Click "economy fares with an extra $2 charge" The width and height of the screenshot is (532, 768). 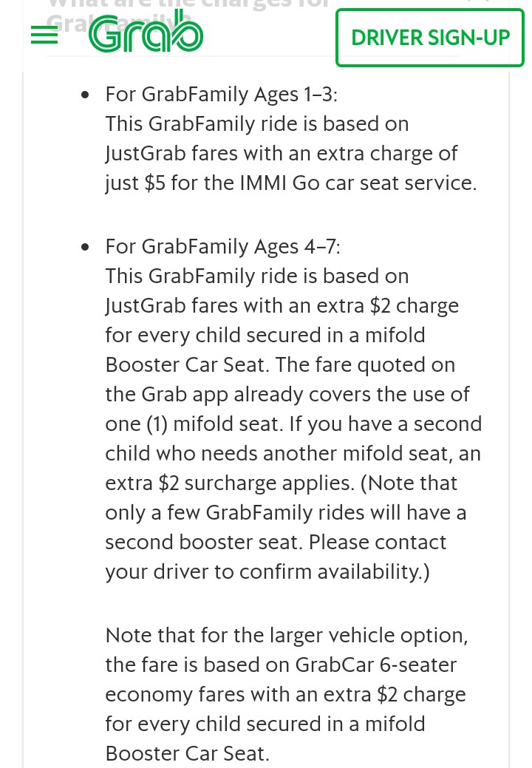pos(285,695)
